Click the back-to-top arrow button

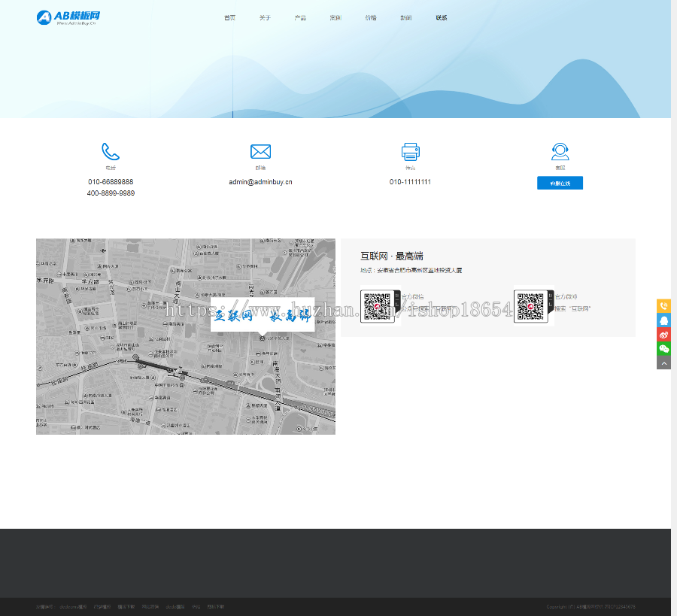pos(663,363)
